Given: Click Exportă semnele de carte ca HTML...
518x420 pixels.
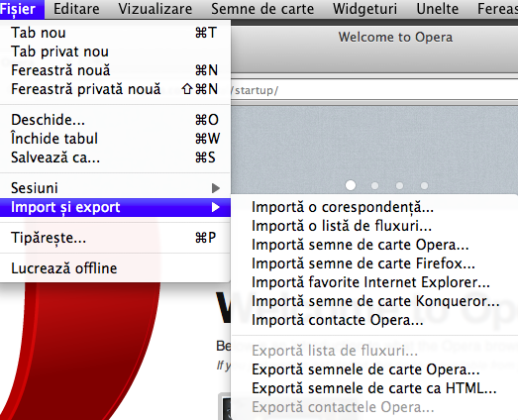Looking at the screenshot, I should 374,388.
